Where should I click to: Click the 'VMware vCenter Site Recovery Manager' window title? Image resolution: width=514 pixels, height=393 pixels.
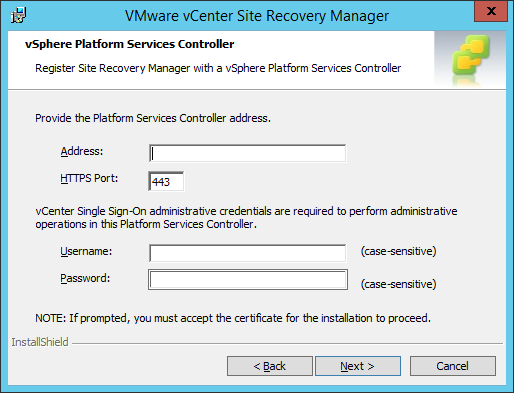[x=257, y=16]
